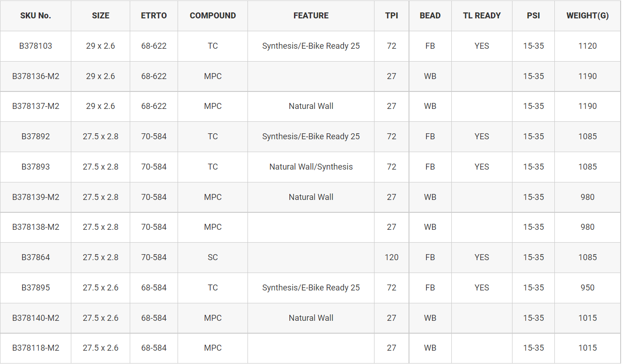The image size is (622, 364).
Task: Click the Natural Wall/Synthesis feature cell
Action: pos(311,167)
